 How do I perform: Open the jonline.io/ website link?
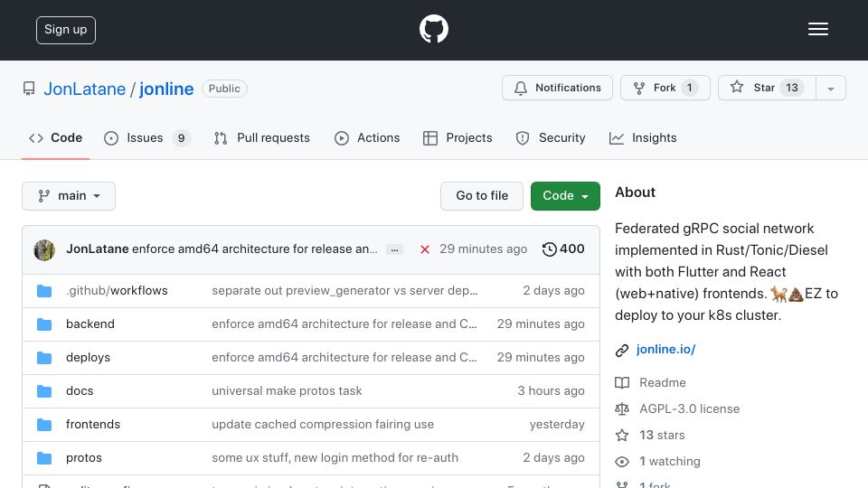[666, 350]
